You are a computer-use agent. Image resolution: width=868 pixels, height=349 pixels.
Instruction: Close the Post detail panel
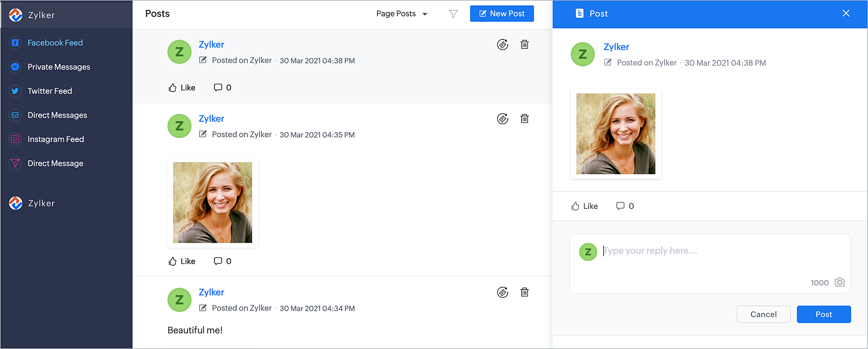[x=846, y=13]
